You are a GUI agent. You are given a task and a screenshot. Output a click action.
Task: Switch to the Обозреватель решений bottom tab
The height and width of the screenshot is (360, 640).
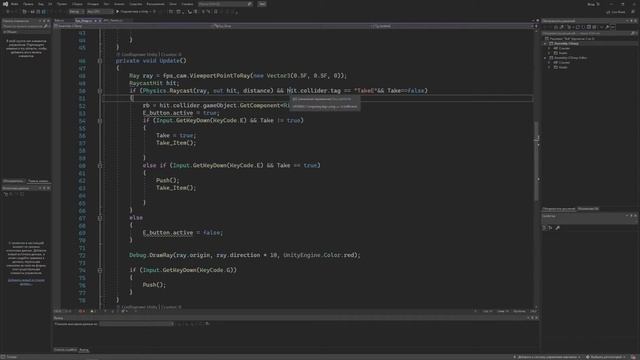[x=559, y=209]
